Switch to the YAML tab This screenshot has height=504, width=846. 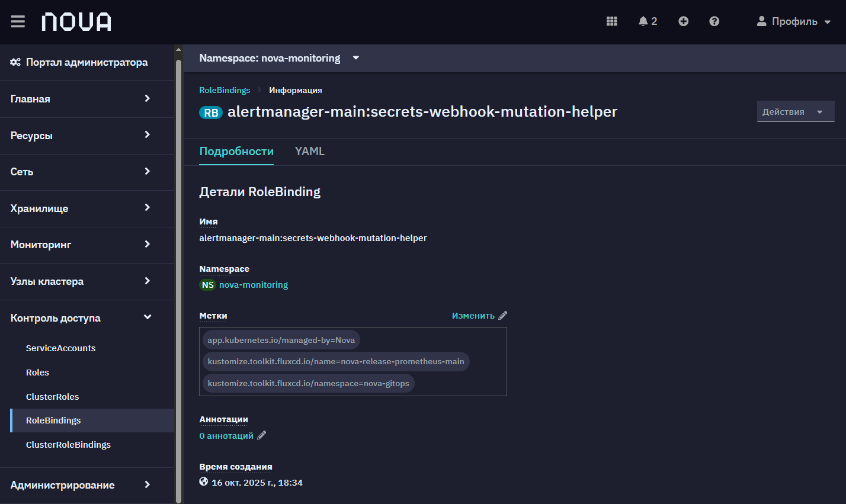point(310,151)
